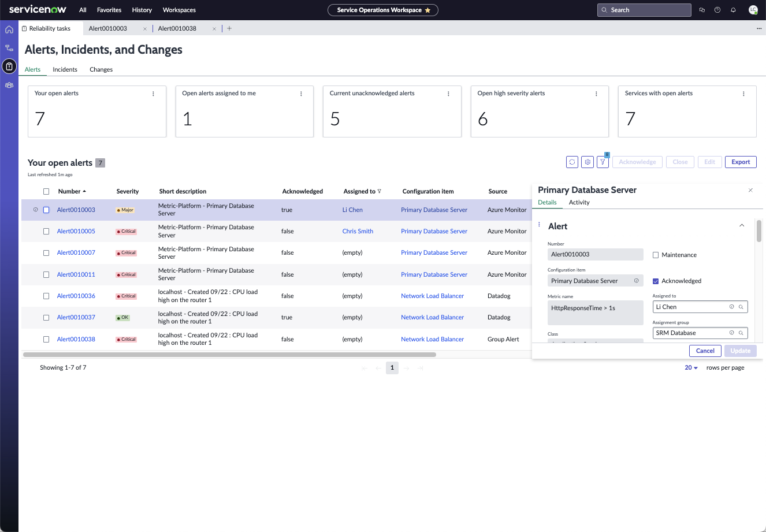This screenshot has width=766, height=532.
Task: Click the Assigned to column filter header
Action: [362, 191]
